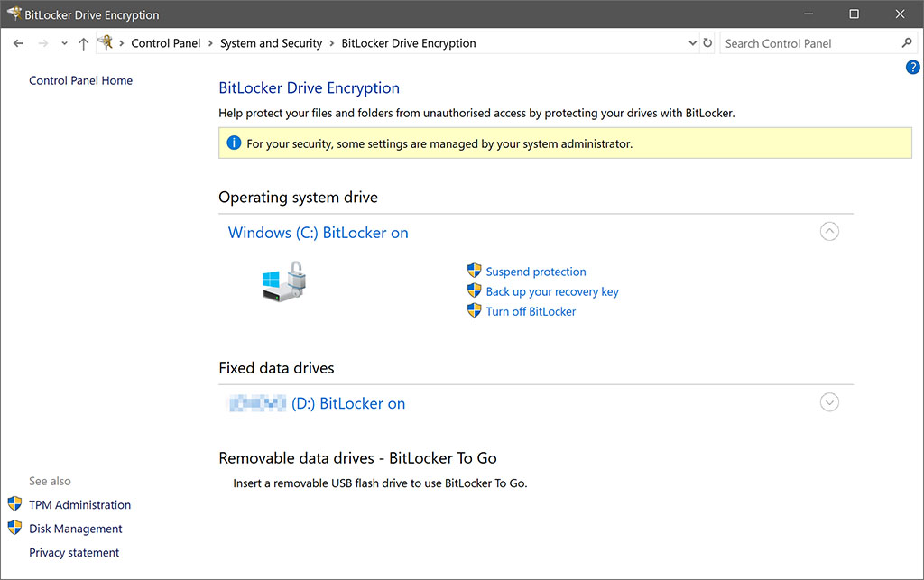The image size is (924, 580).
Task: Click the Up one level arrow
Action: pyautogui.click(x=83, y=42)
